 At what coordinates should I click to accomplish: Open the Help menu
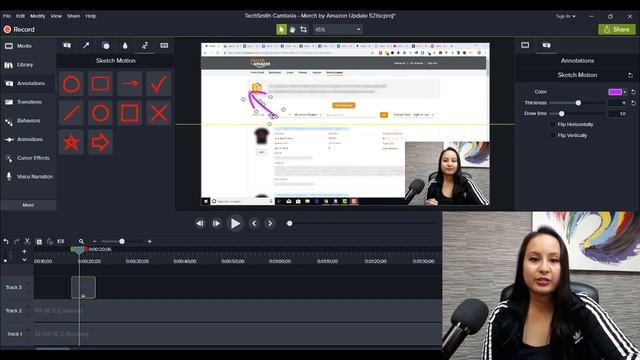[91, 16]
